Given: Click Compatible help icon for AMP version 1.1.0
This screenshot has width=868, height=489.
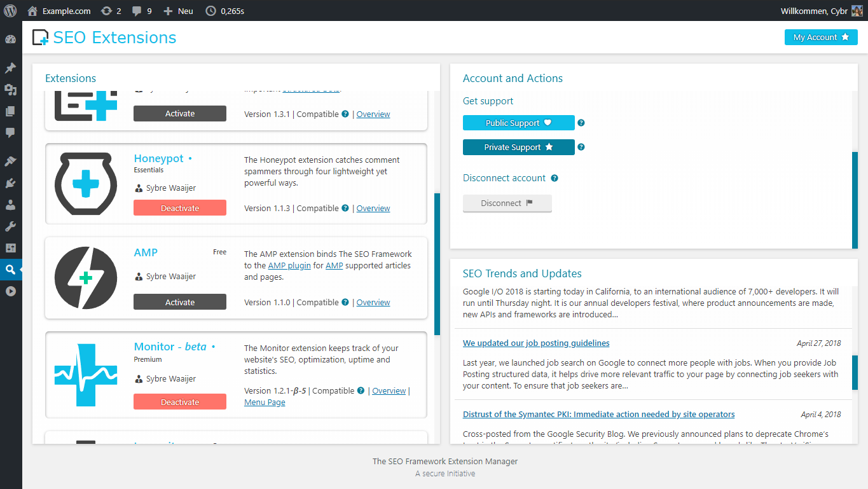Looking at the screenshot, I should tap(345, 302).
